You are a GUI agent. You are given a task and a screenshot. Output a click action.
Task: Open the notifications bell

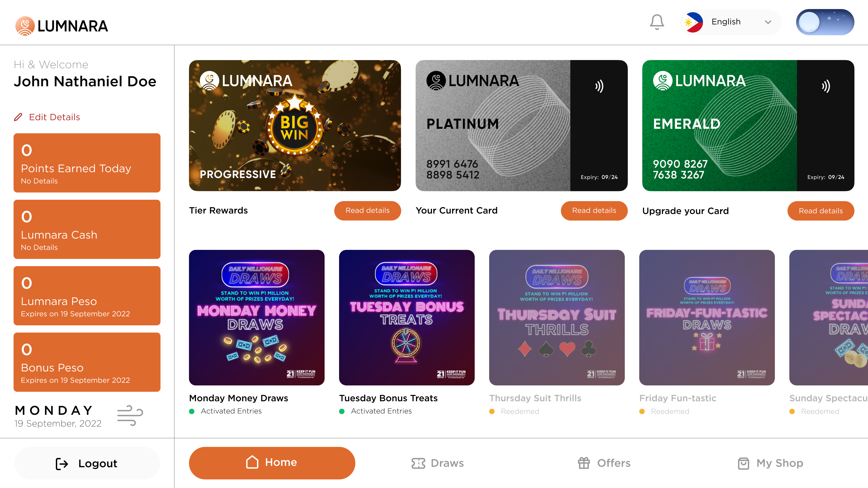coord(657,22)
